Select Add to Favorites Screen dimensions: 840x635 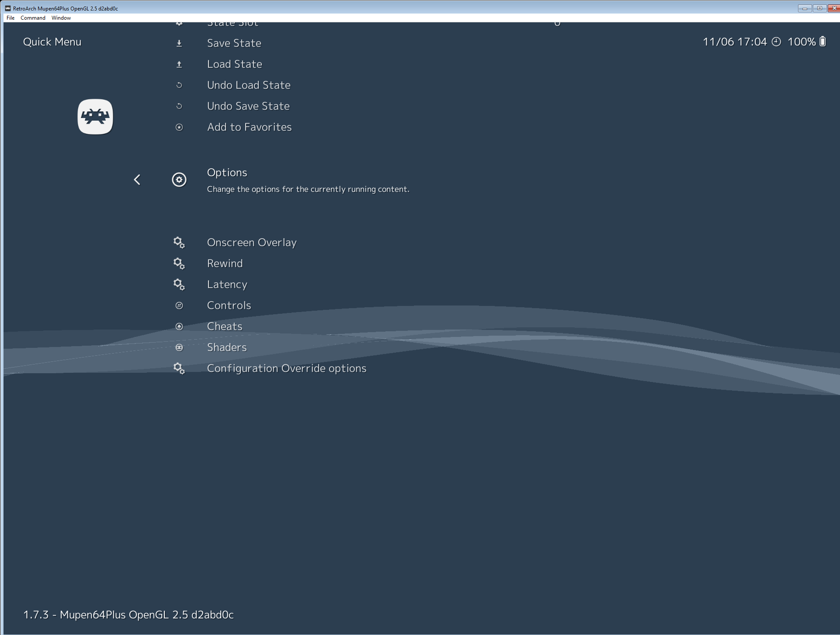pos(249,127)
